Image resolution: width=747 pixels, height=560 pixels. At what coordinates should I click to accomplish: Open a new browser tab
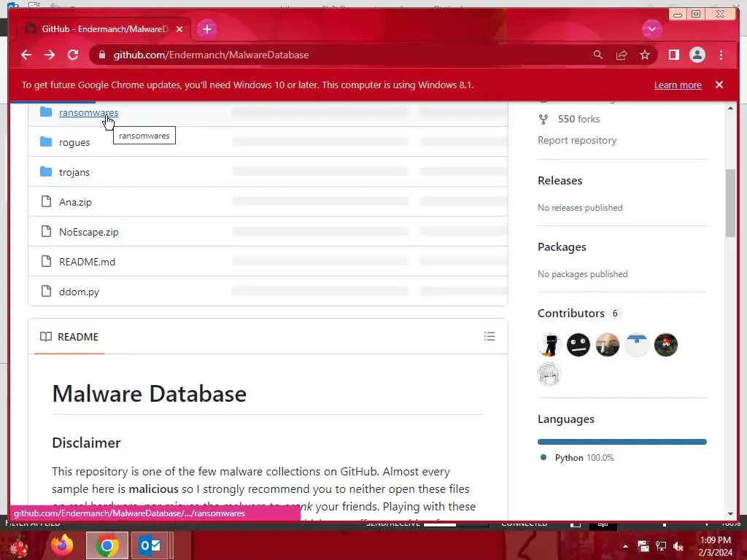coord(206,29)
